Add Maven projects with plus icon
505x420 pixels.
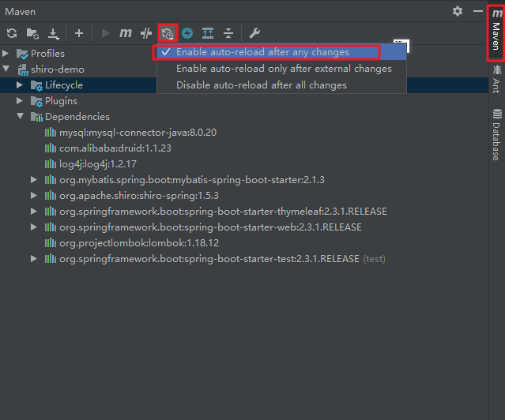click(x=79, y=33)
